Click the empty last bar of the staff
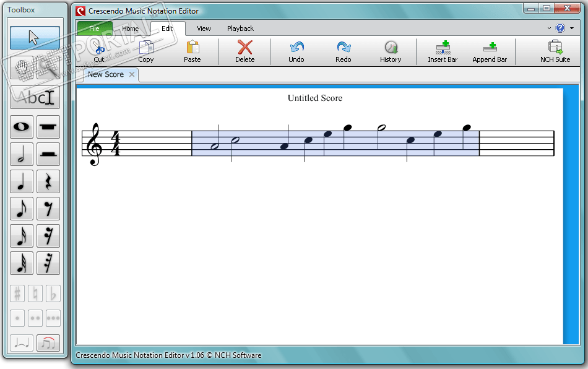The image size is (588, 369). pos(517,143)
